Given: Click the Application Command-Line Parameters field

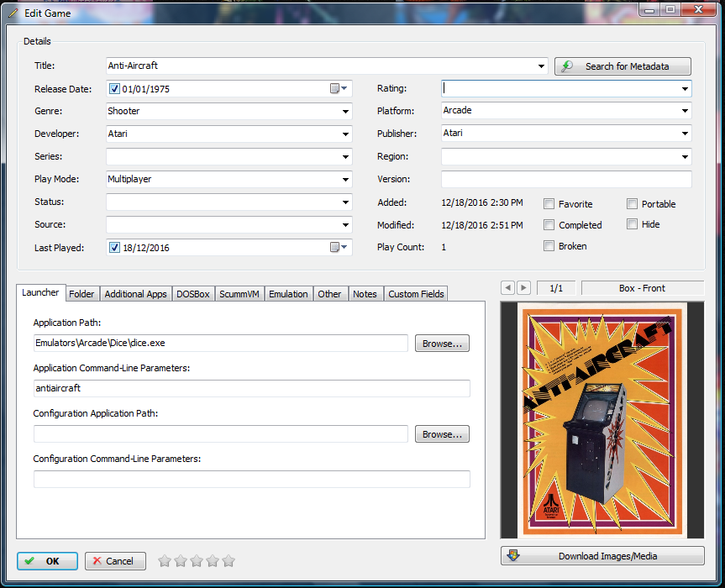Looking at the screenshot, I should point(252,388).
